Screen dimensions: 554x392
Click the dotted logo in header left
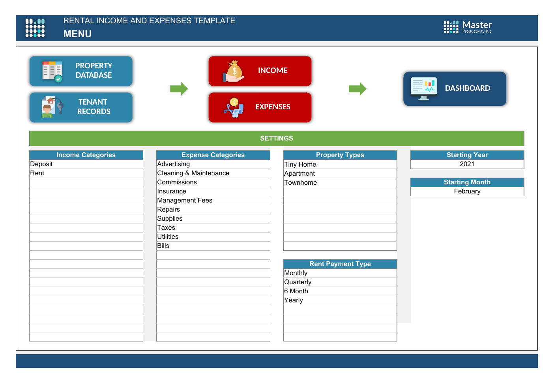click(x=35, y=28)
